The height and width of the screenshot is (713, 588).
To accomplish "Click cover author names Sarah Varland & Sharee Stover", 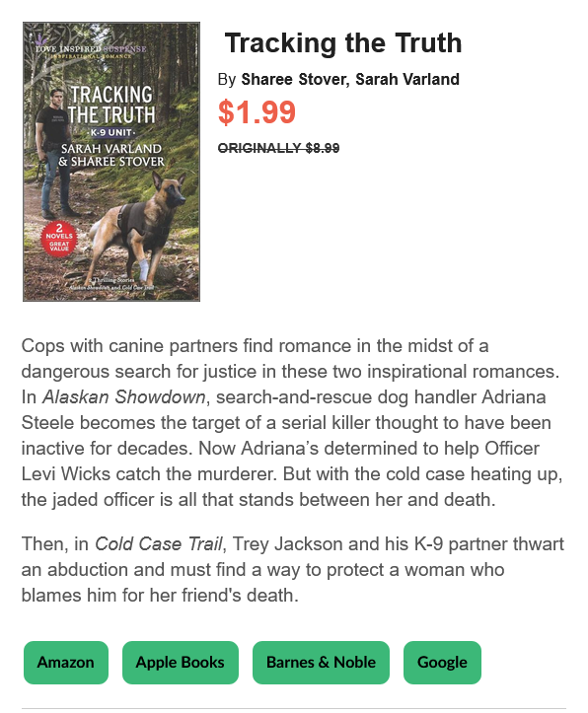I will click(x=111, y=155).
